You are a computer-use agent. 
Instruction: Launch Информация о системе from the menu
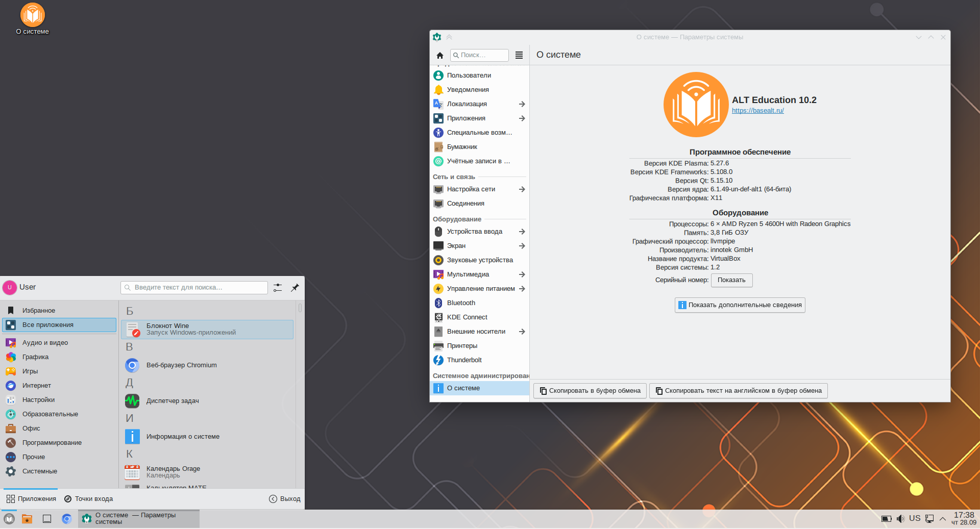(x=207, y=437)
